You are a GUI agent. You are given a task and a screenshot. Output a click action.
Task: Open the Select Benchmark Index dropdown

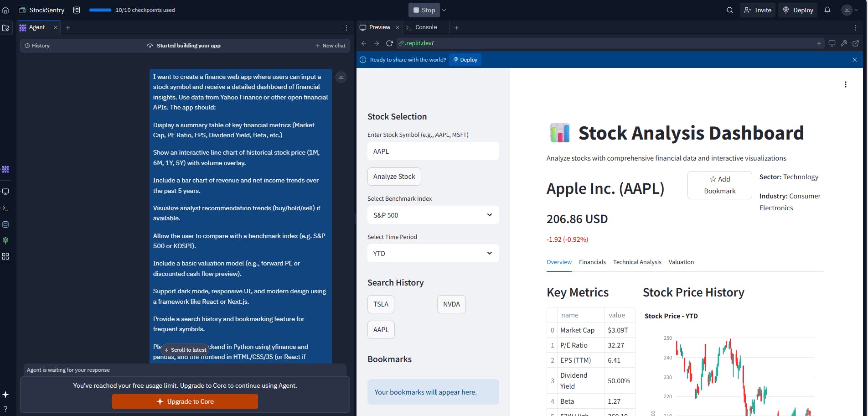433,215
